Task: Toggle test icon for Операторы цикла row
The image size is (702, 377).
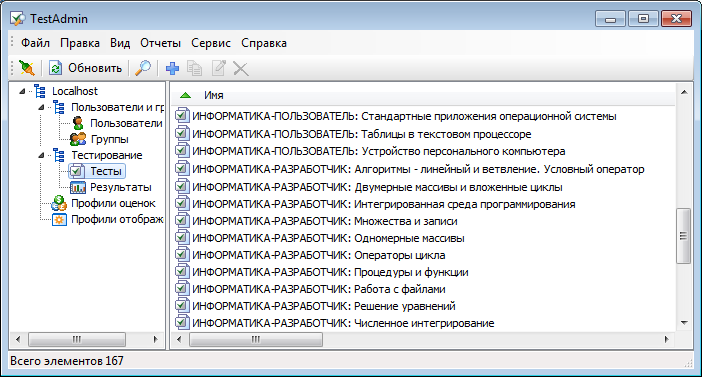Action: (181, 255)
